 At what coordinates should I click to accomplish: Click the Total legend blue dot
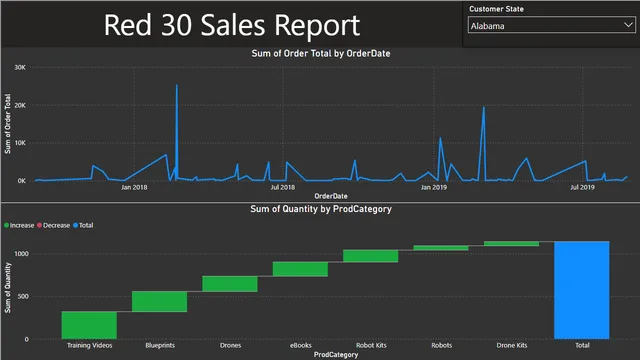[x=76, y=225]
